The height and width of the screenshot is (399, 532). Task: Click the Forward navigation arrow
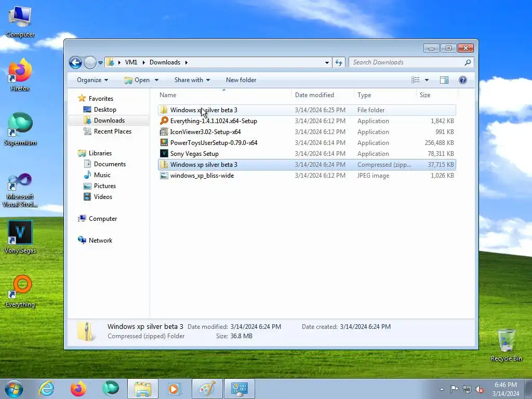click(90, 62)
